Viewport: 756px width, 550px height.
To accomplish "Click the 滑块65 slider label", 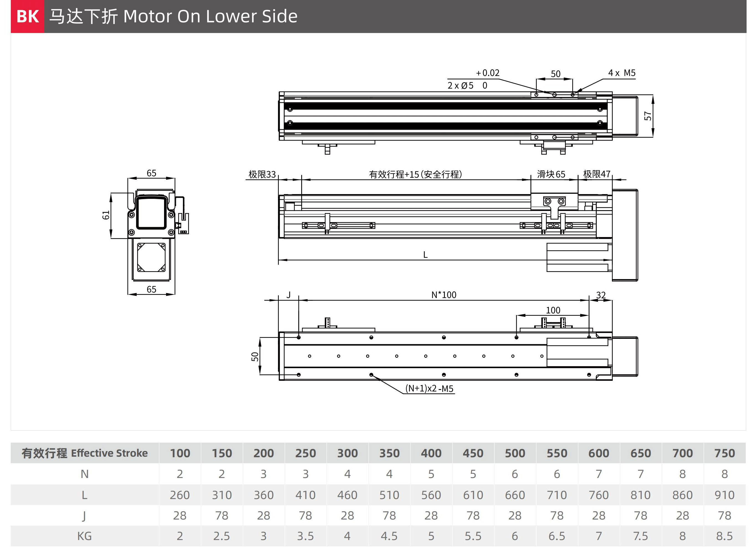I will click(x=551, y=174).
